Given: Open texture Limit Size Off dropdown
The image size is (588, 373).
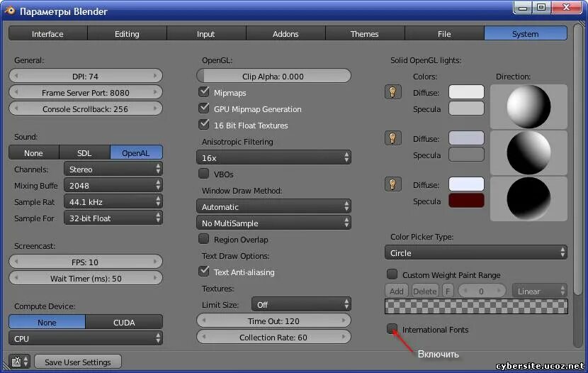Looking at the screenshot, I should [x=301, y=304].
